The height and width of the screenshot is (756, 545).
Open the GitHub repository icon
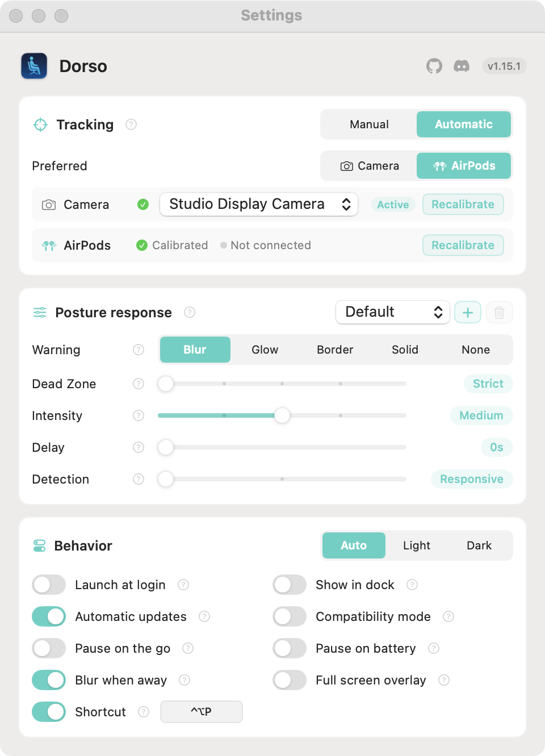click(x=434, y=66)
